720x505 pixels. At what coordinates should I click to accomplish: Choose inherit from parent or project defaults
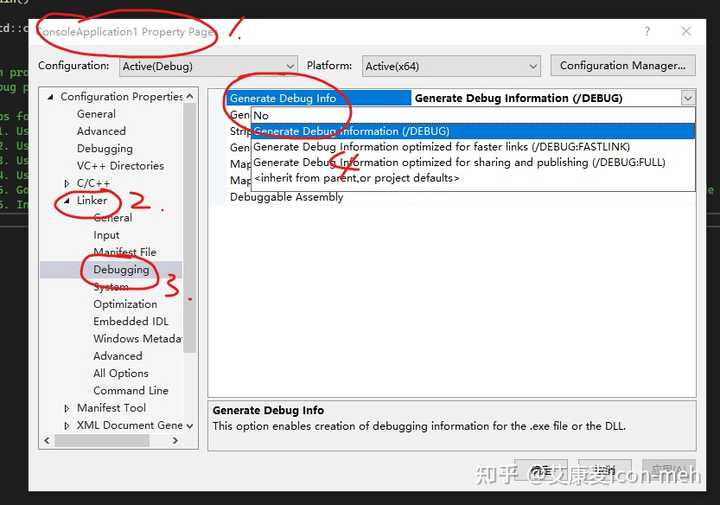click(x=473, y=178)
